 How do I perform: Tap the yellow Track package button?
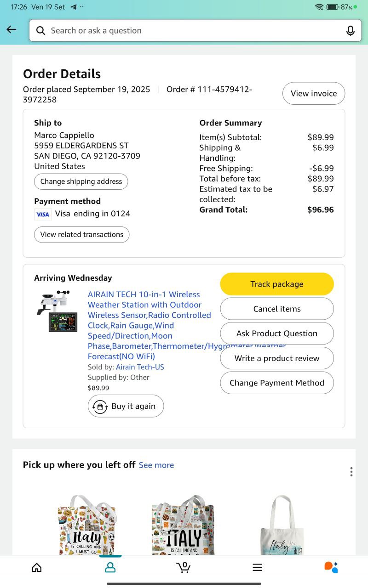point(277,284)
